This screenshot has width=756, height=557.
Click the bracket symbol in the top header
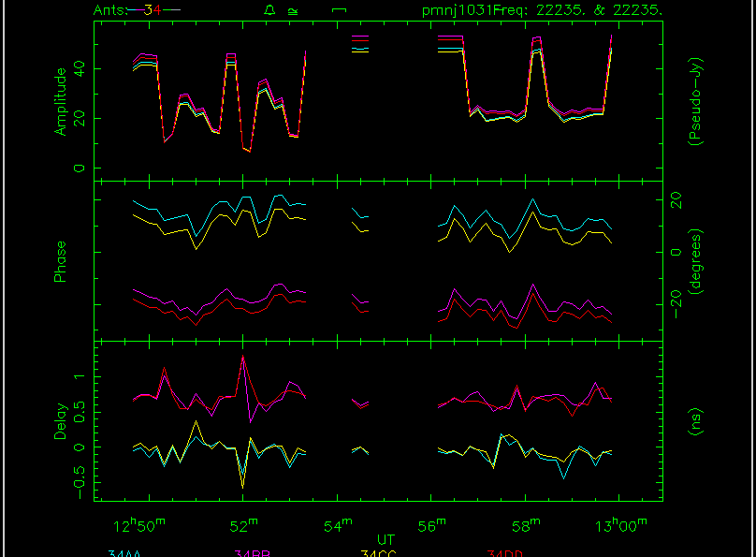coord(340,10)
